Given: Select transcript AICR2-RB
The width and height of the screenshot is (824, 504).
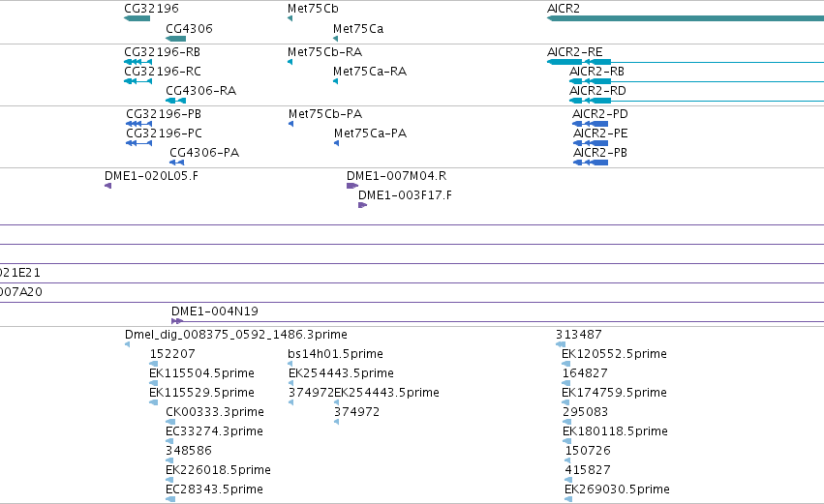Looking at the screenshot, I should tap(597, 72).
